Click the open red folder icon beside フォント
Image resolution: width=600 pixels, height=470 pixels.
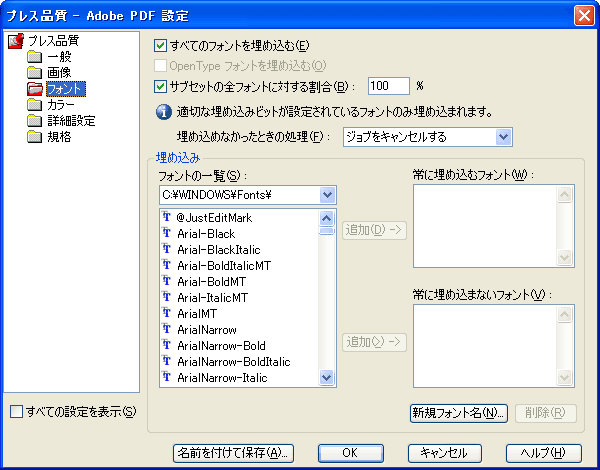(35, 89)
